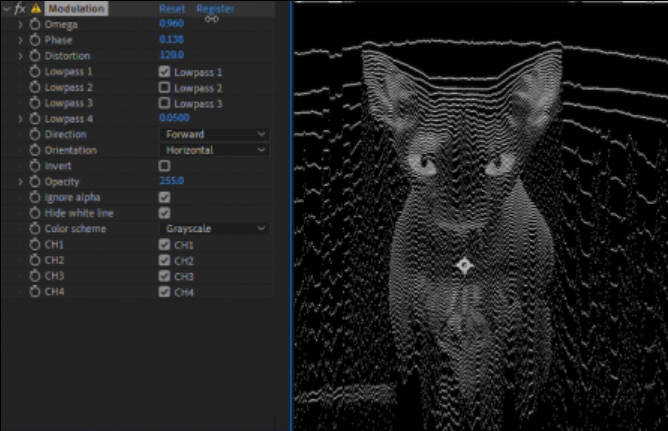Enable the Lowpass 3 checkbox
This screenshot has width=668, height=431.
164,103
